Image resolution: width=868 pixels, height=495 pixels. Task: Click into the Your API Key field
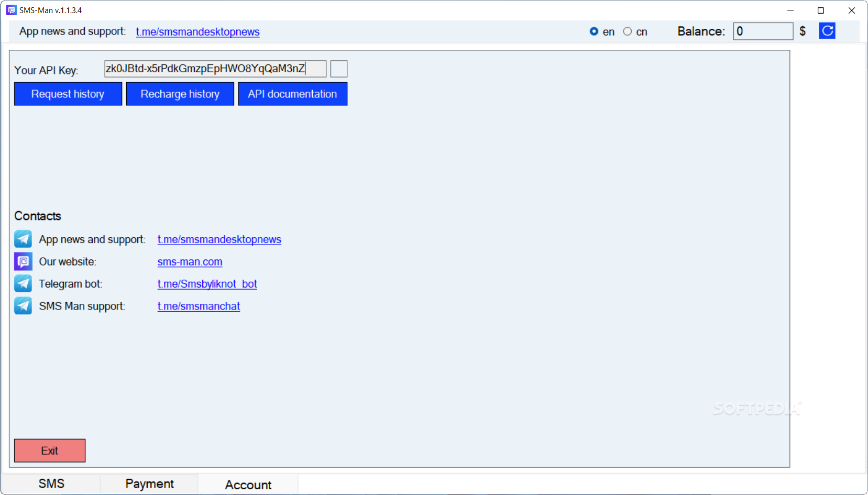point(215,69)
